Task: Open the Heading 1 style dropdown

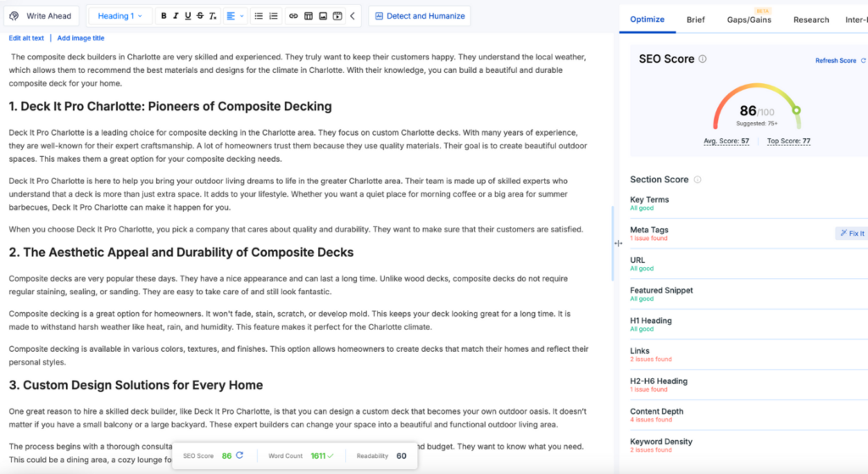Action: 120,16
